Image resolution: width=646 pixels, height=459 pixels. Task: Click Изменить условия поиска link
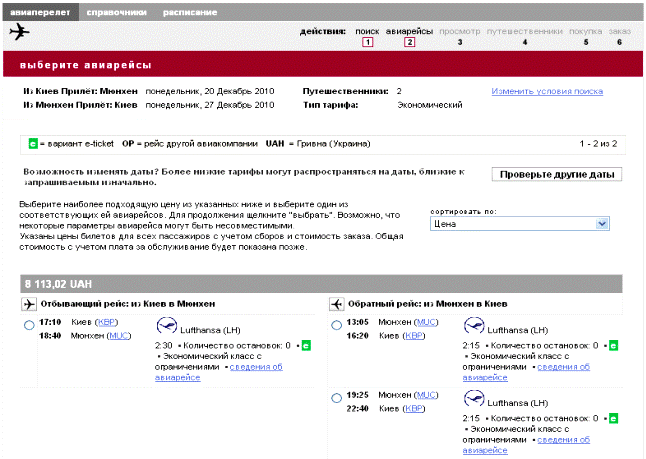(547, 91)
